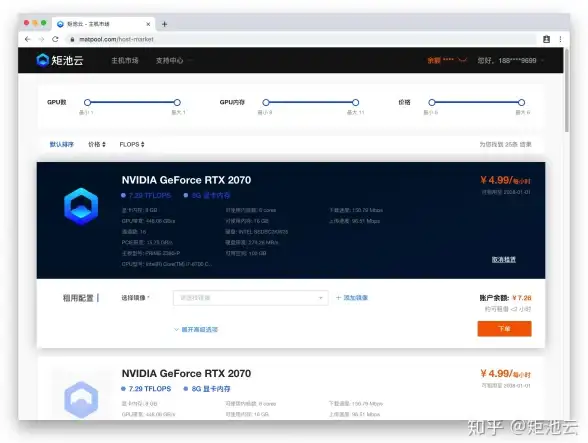Image resolution: width=588 pixels, height=443 pixels.
Task: Click the browser back arrow
Action: 28,39
